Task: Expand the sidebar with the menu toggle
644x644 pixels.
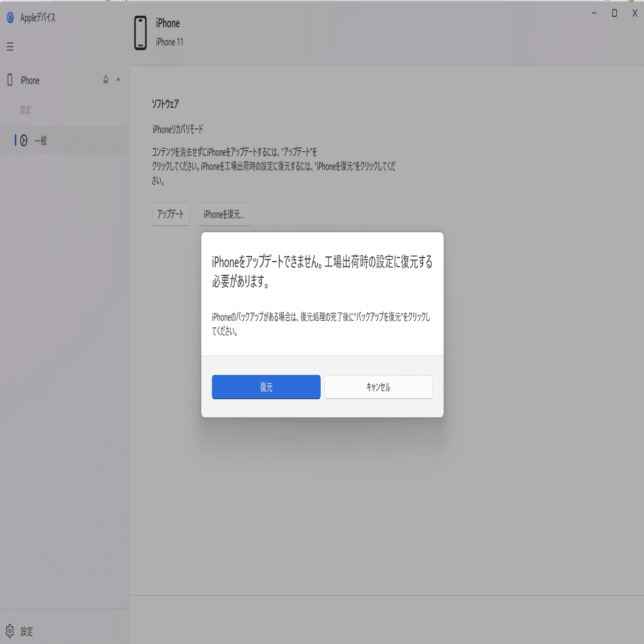Action: coord(10,47)
